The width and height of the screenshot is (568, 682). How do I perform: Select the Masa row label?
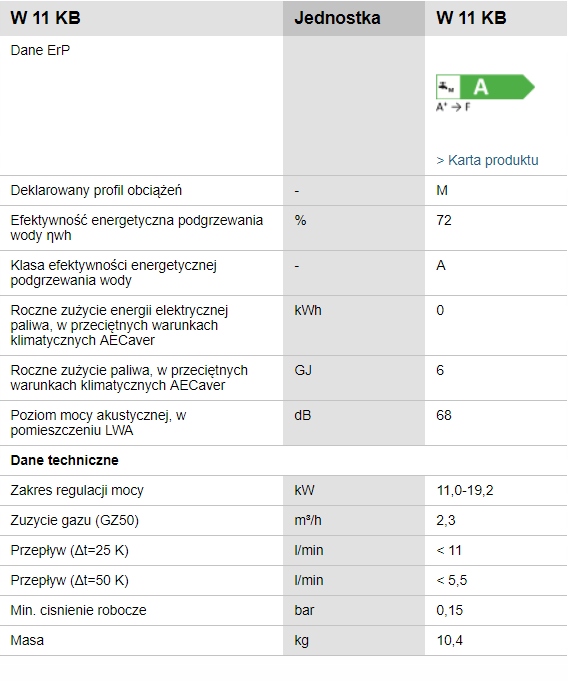[27, 640]
